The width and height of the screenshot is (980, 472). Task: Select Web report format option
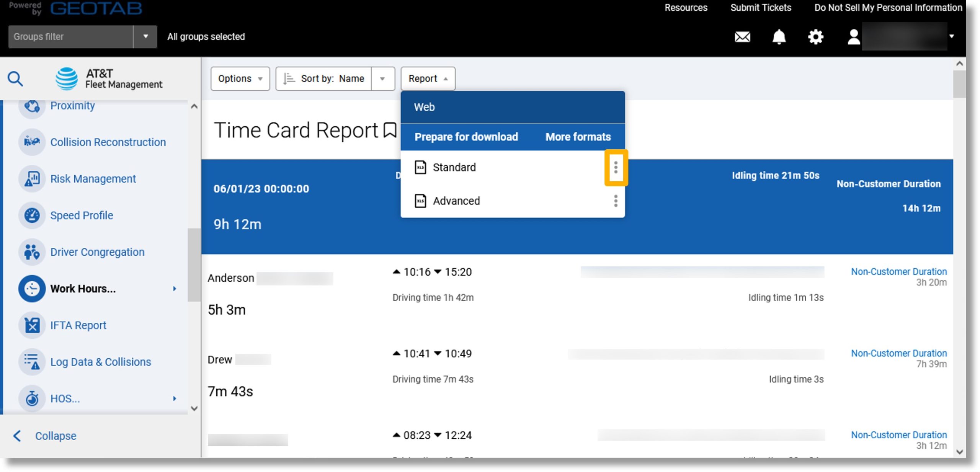[x=513, y=107]
